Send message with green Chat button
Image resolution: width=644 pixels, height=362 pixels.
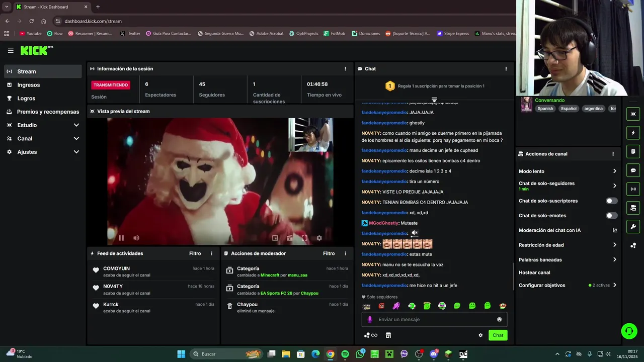click(x=498, y=335)
